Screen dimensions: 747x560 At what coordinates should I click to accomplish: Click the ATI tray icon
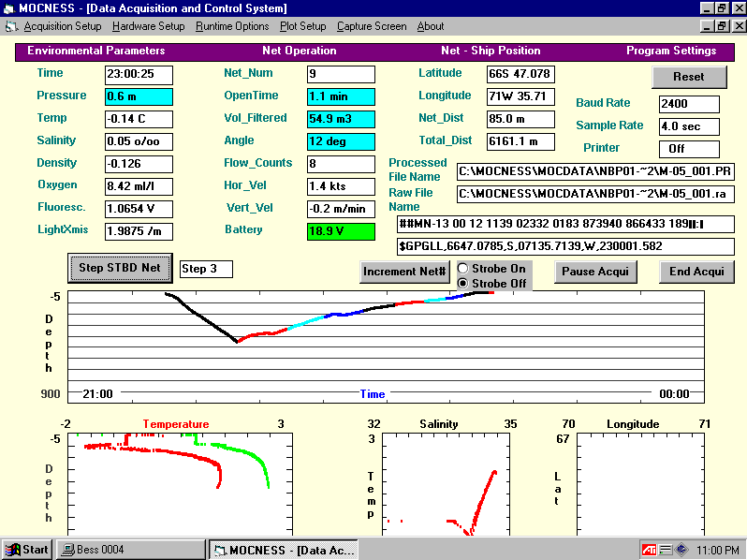click(x=649, y=550)
